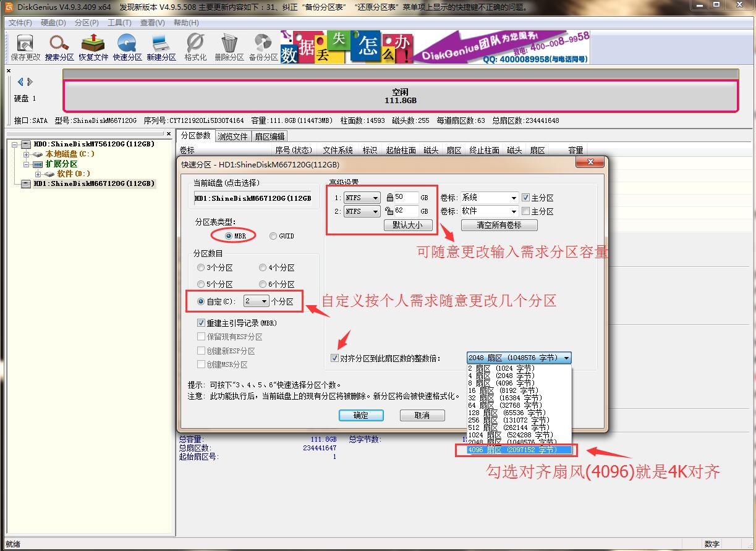Open the 卷标 软件 dropdown
Viewport: 756px width, 551px height.
pyautogui.click(x=489, y=211)
